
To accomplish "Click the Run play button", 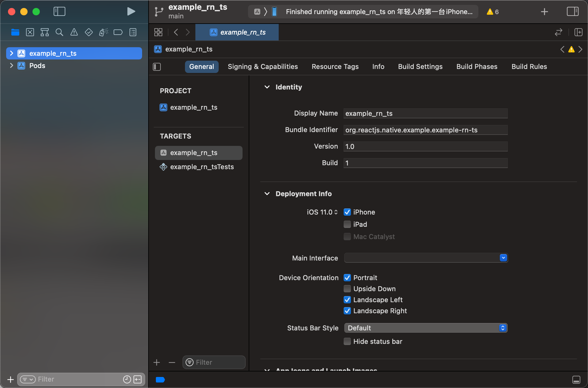I will coord(131,12).
